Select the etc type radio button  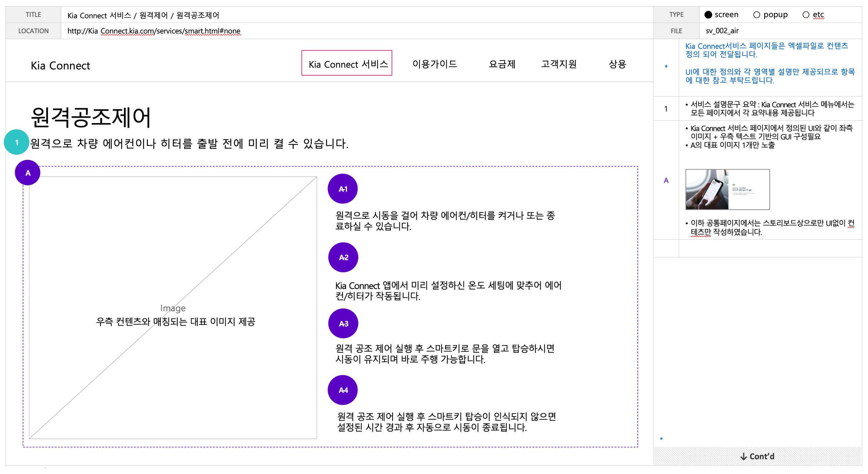(806, 15)
